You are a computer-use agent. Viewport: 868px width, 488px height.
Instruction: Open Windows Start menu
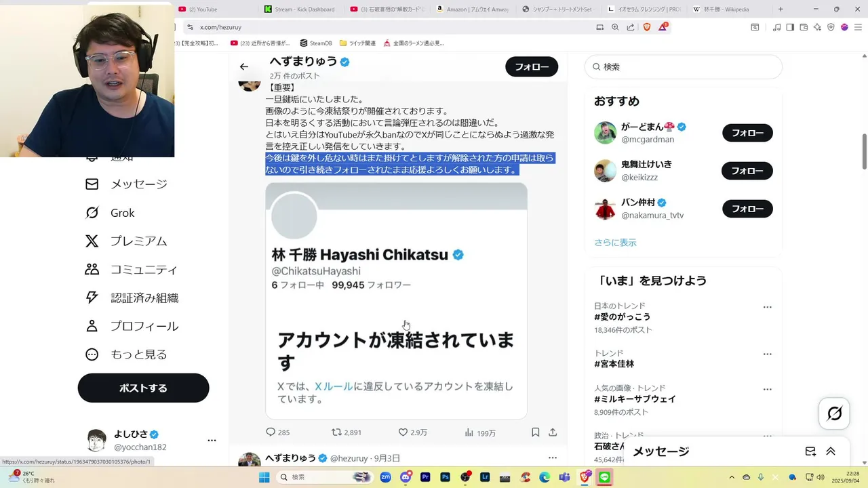click(264, 477)
